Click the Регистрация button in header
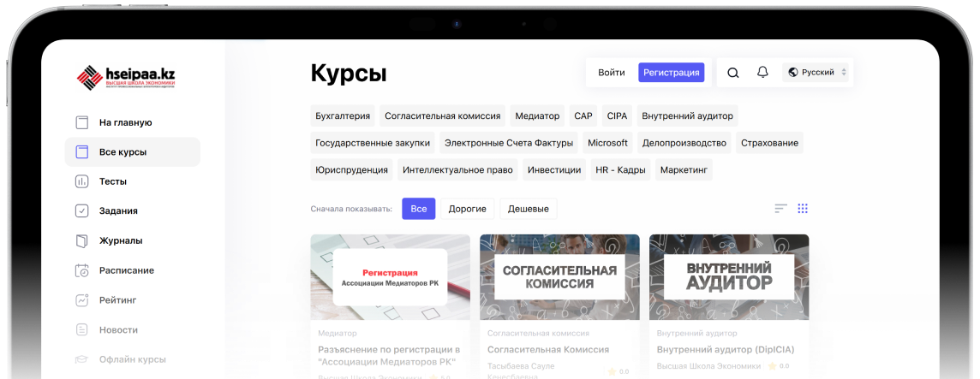The image size is (980, 379). click(672, 73)
